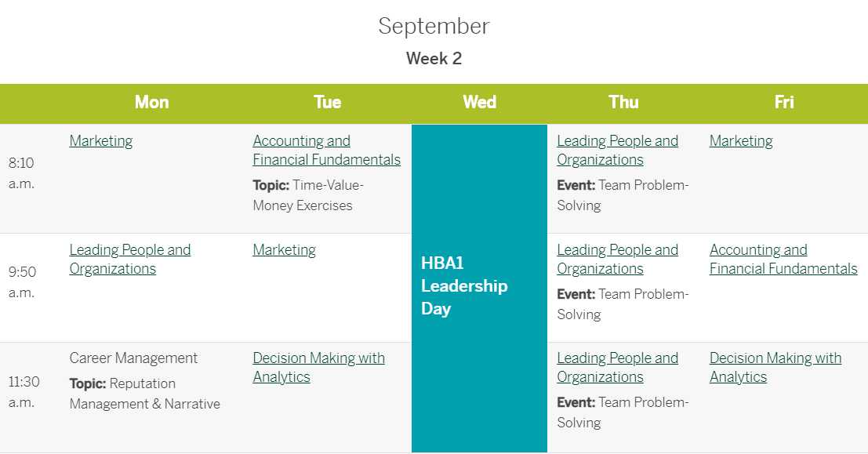The width and height of the screenshot is (868, 454).
Task: Click the Career Management entry on Monday
Action: (133, 358)
